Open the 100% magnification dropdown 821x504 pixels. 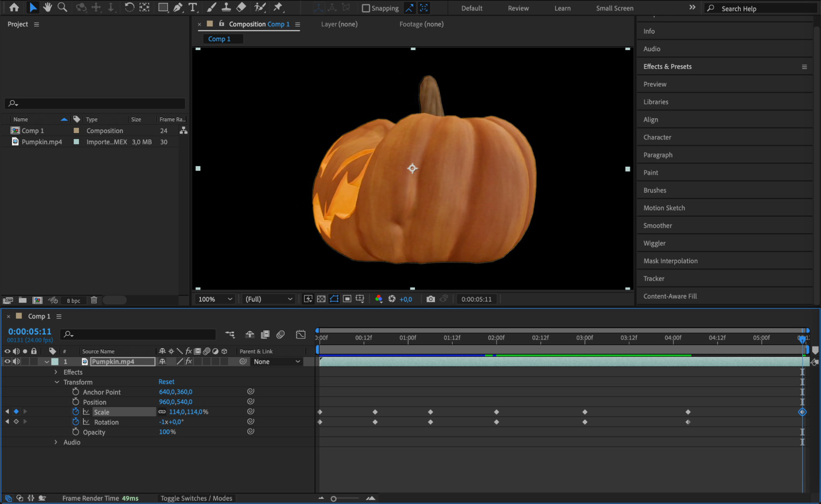click(216, 299)
